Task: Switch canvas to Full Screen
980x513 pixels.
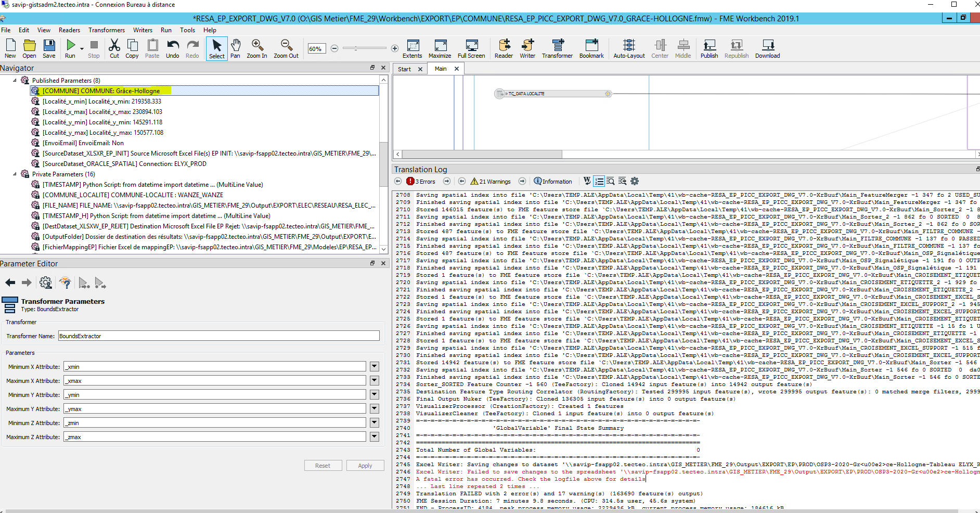Action: (471, 48)
